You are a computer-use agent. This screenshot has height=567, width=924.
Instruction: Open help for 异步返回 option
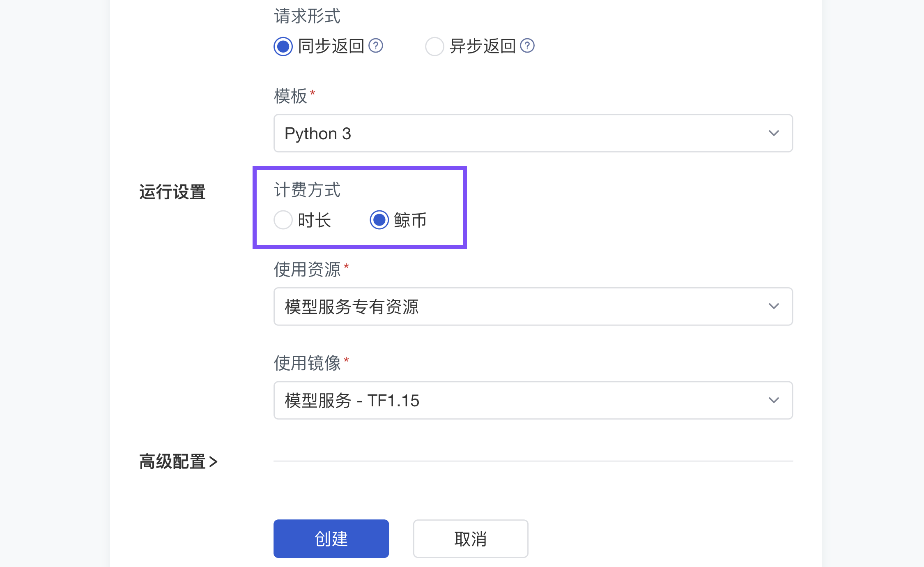[x=528, y=46]
